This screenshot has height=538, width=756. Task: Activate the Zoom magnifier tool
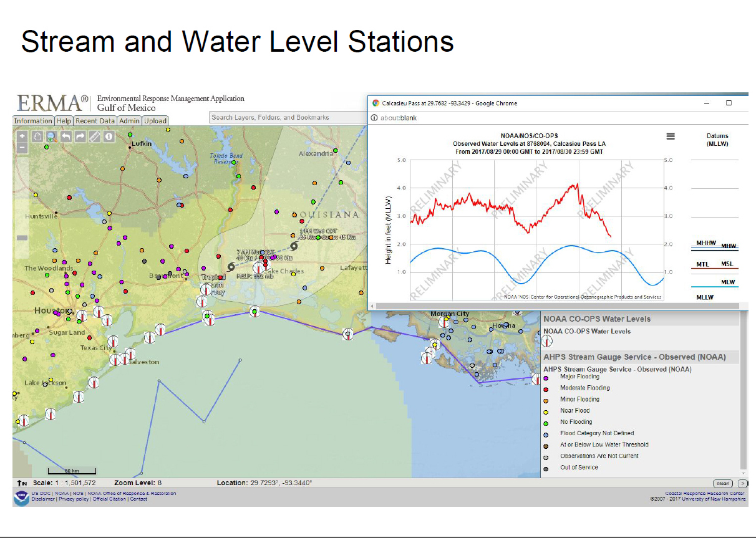pyautogui.click(x=51, y=136)
